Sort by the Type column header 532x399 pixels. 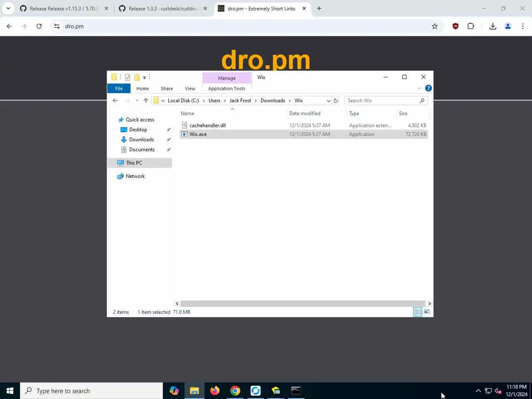(371, 113)
